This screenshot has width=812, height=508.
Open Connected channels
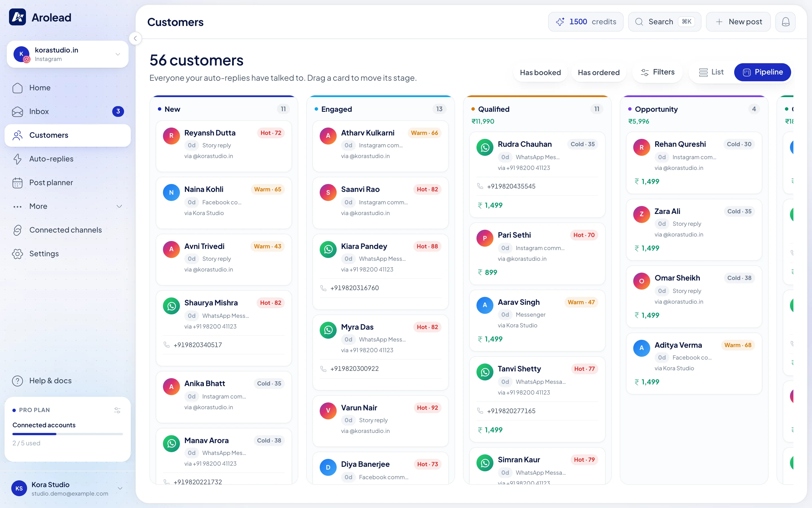(x=67, y=230)
